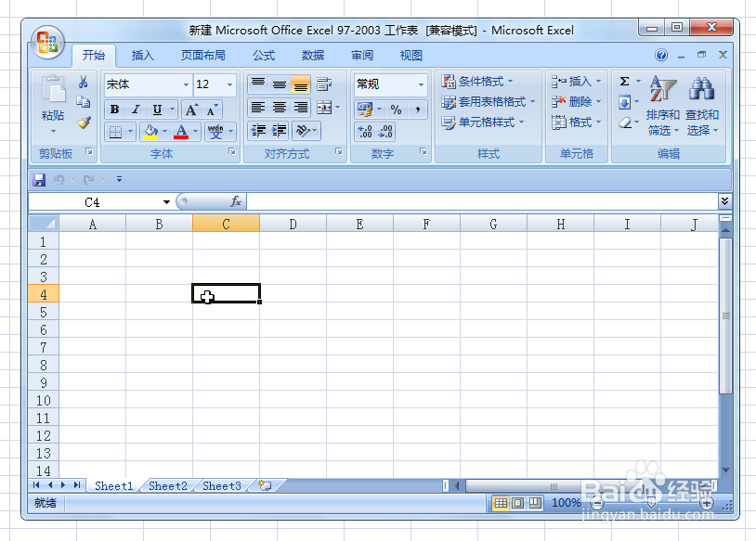Save the workbook with the floppy icon
Viewport: 756px width, 541px height.
pyautogui.click(x=39, y=180)
